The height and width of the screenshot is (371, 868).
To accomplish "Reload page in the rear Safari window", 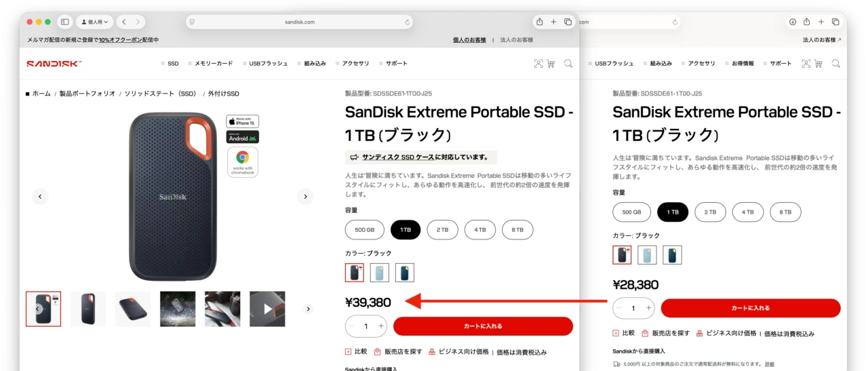I will [675, 22].
